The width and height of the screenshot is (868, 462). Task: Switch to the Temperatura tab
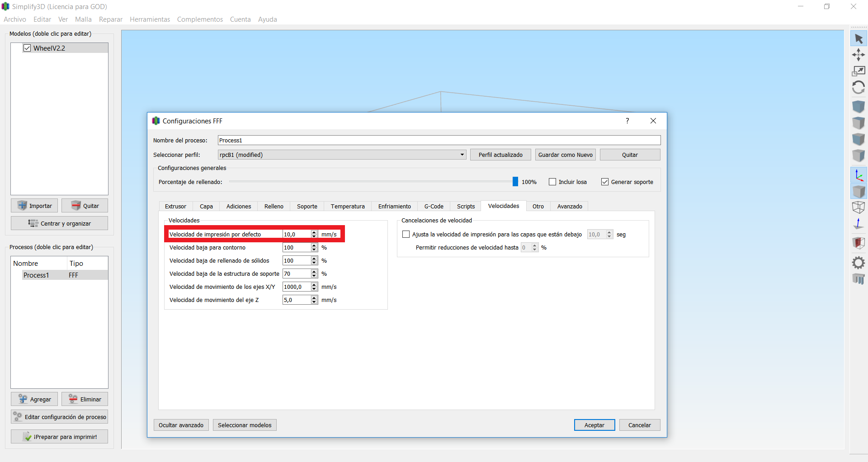(348, 206)
